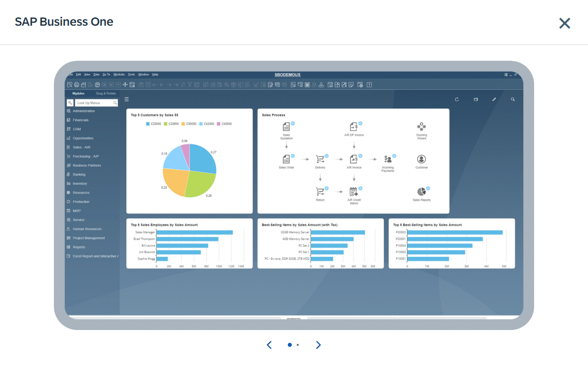Open the A/R Invoice process icon
This screenshot has width=588, height=374.
354,159
